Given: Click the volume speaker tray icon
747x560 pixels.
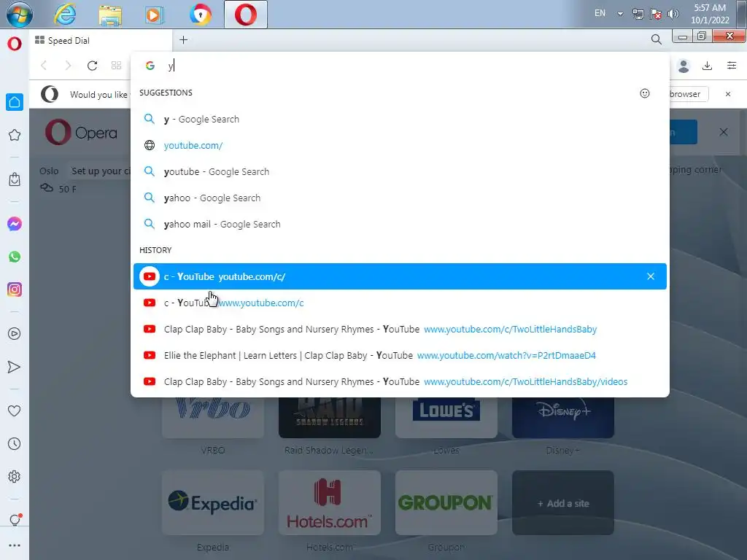Looking at the screenshot, I should click(673, 14).
